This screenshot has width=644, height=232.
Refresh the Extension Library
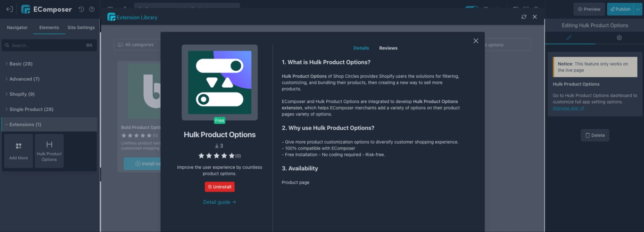coord(524,17)
